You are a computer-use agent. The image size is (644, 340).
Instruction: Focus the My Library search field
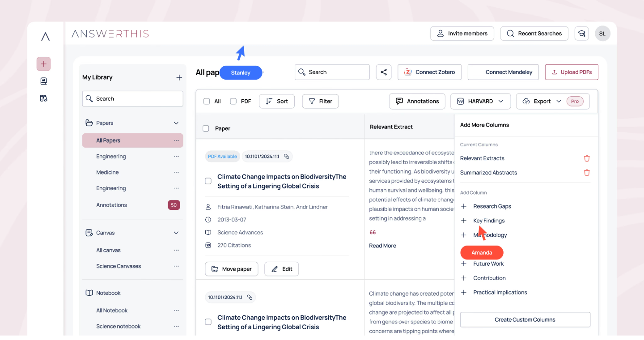pos(133,99)
